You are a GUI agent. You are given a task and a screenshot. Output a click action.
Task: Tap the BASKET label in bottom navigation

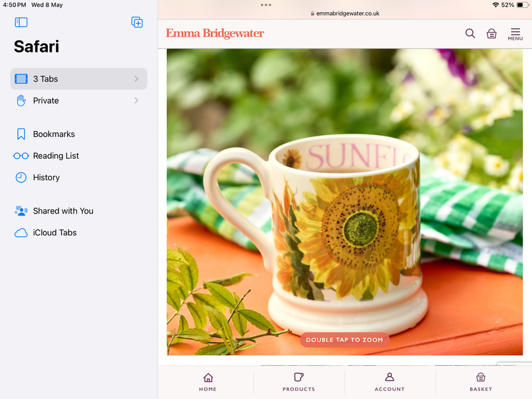coord(481,389)
